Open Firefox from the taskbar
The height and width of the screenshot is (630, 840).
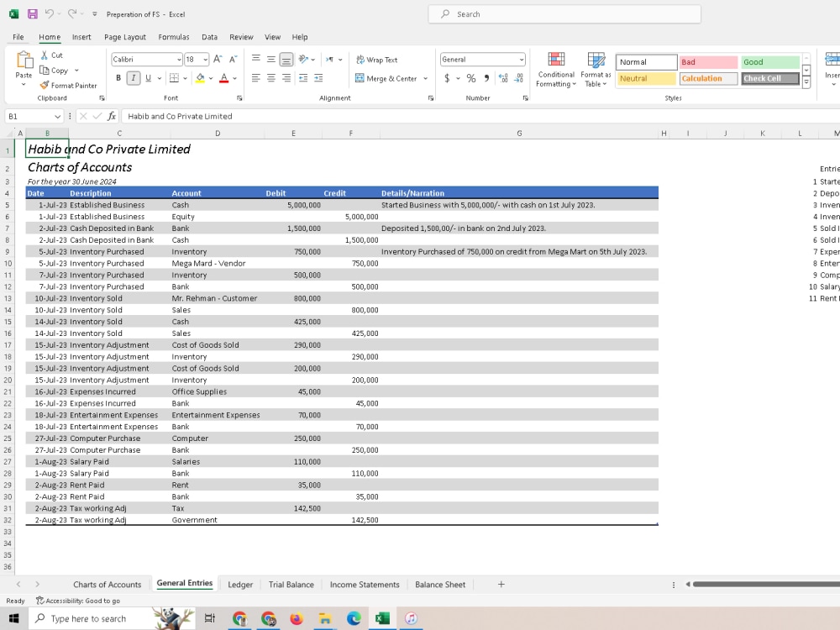(297, 619)
